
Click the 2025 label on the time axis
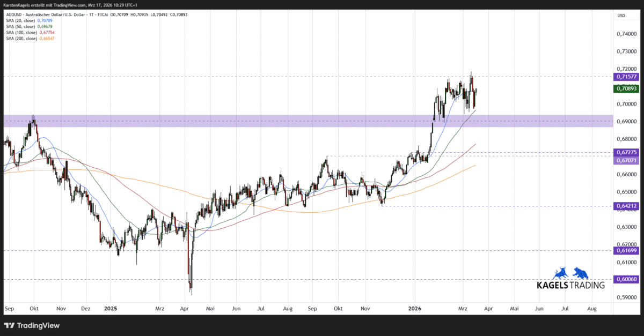[111, 309]
